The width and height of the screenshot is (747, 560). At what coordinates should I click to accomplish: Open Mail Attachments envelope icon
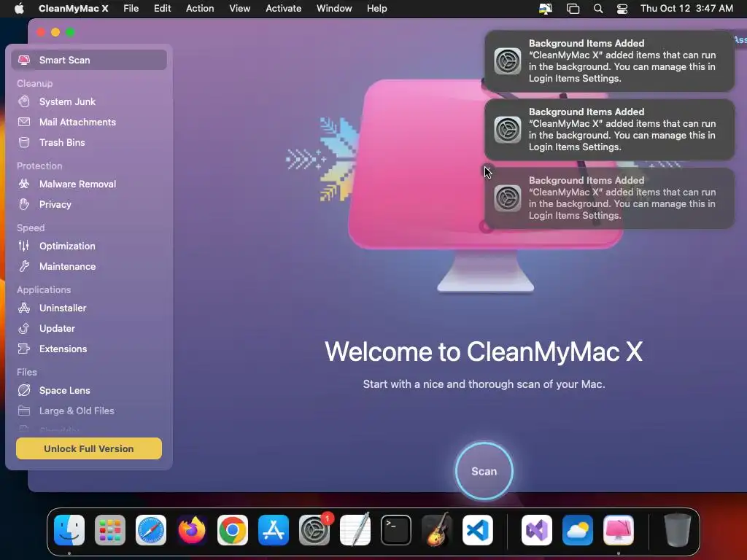[x=24, y=122]
